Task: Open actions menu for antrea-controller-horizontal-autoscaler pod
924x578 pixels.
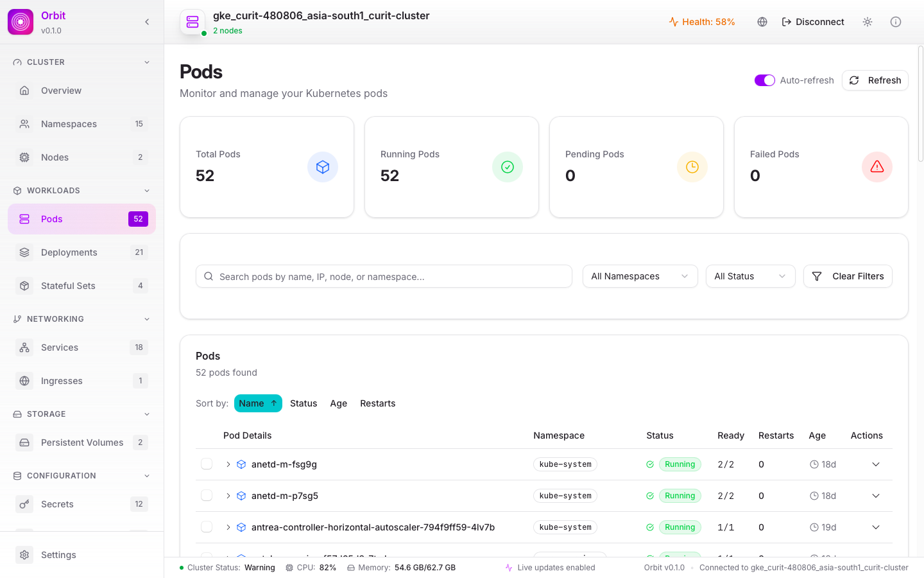Action: pos(876,527)
